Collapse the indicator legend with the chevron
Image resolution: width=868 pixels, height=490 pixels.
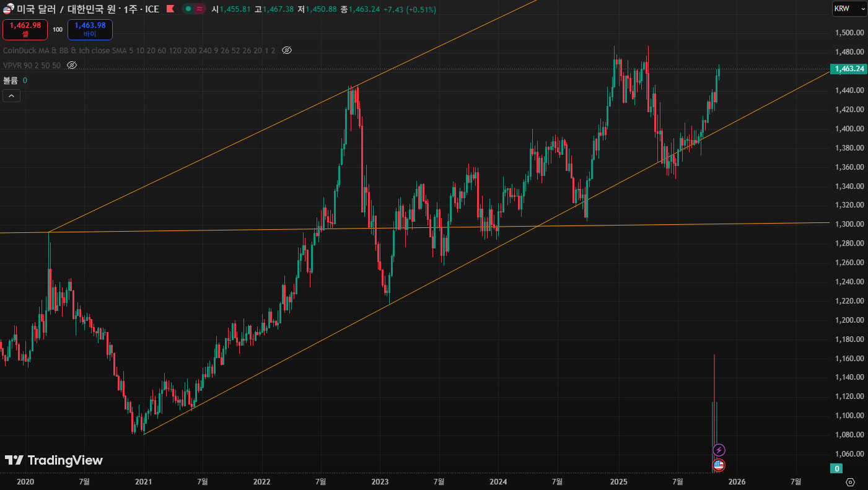pyautogui.click(x=11, y=95)
